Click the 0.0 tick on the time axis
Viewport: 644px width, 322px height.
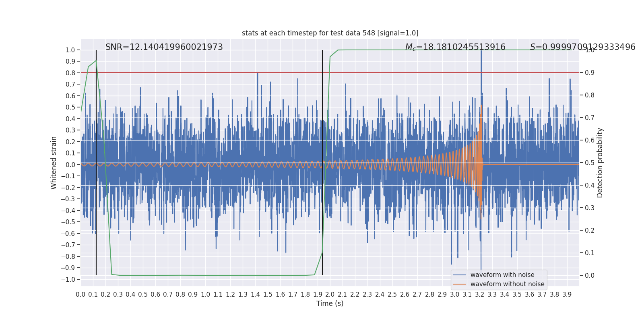pyautogui.click(x=80, y=295)
